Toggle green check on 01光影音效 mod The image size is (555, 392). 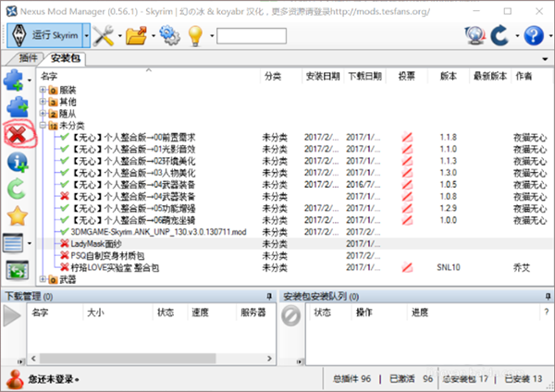coord(65,149)
